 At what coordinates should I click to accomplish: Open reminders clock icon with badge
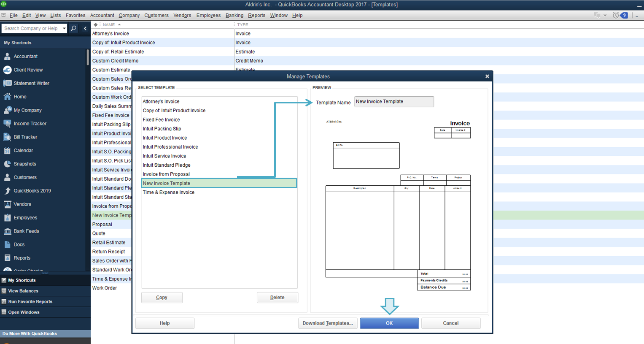tap(620, 15)
